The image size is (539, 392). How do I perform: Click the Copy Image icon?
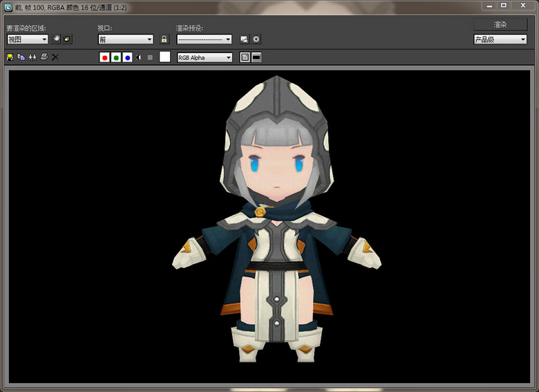tap(21, 57)
